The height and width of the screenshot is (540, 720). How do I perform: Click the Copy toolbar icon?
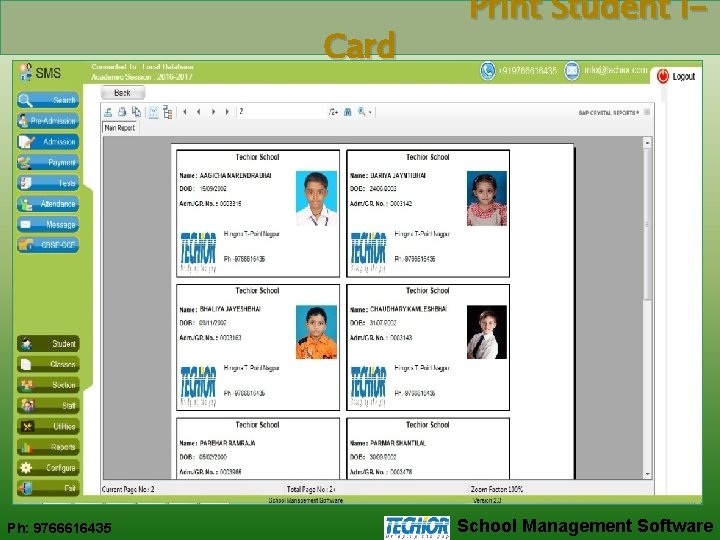[x=136, y=112]
